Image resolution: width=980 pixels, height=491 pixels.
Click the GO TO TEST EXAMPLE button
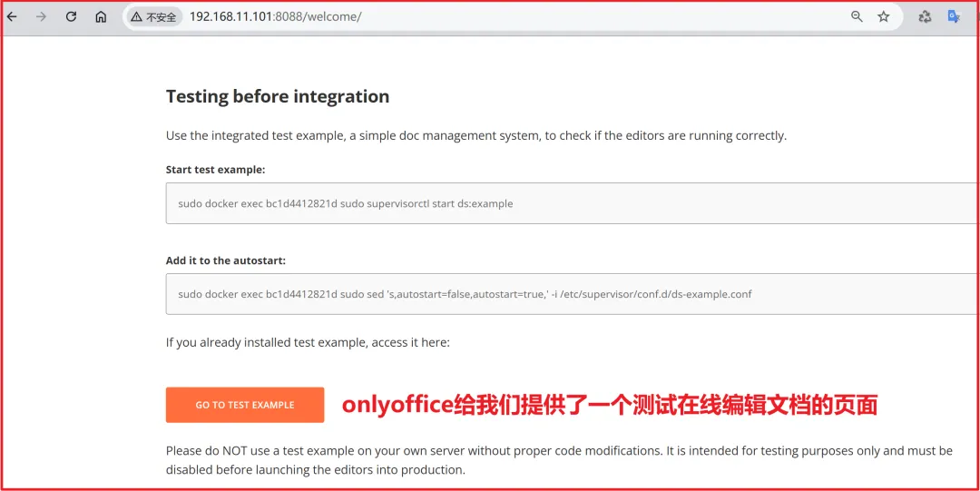point(245,405)
